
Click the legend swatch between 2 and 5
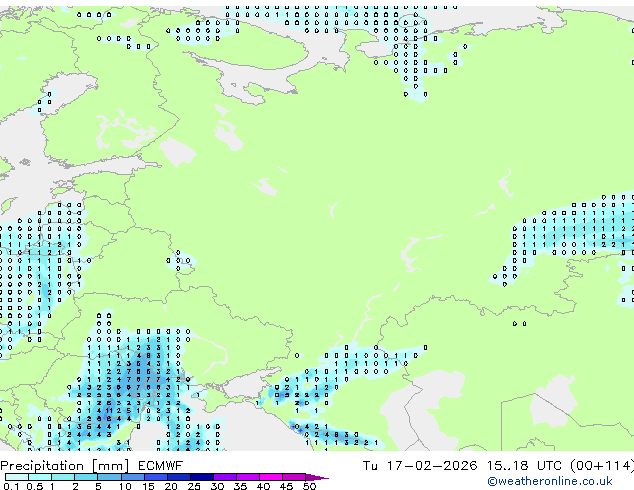click(86, 477)
